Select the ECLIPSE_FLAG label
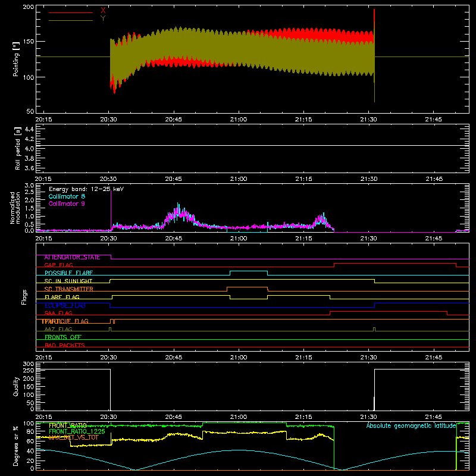The height and width of the screenshot is (476, 476). pos(65,305)
